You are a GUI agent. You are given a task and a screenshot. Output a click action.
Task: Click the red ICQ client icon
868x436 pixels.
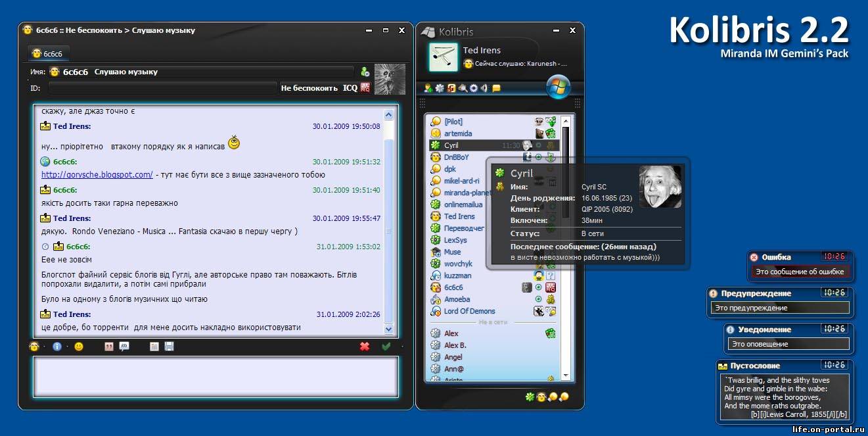coord(365,87)
